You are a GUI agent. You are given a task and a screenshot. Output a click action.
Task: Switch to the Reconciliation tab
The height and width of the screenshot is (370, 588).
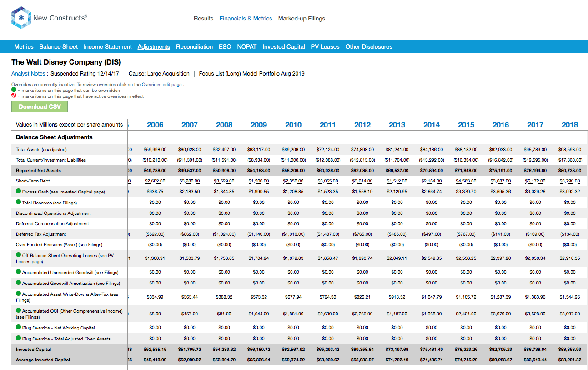pos(194,47)
